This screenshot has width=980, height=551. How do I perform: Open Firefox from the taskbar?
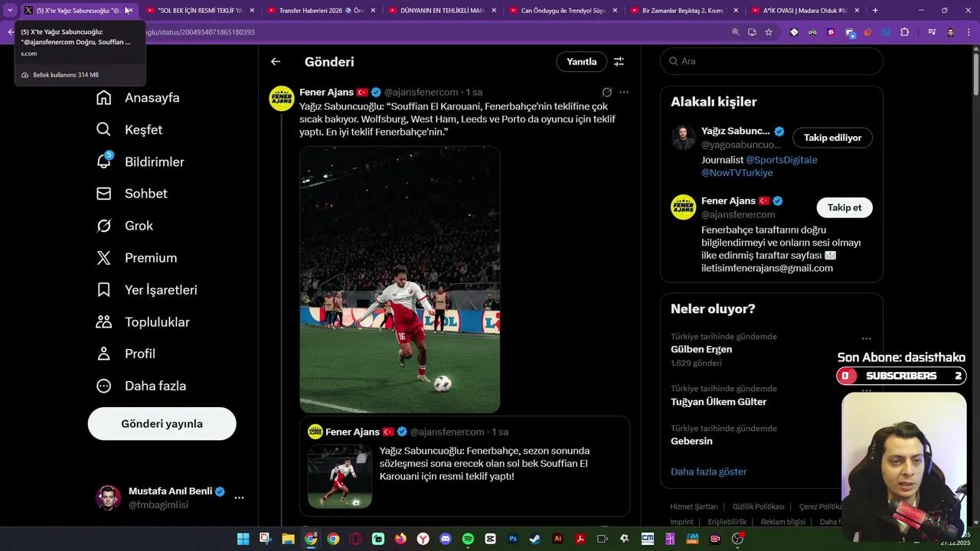(x=400, y=539)
